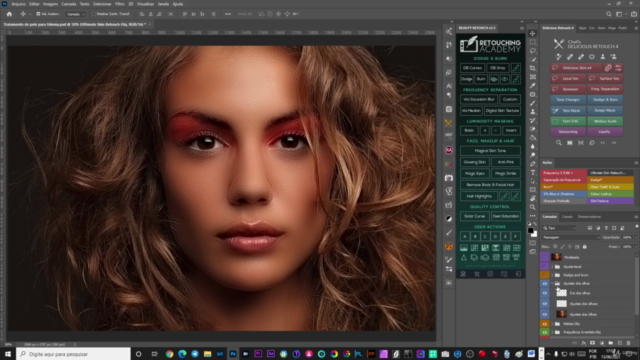
Task: Play the Colour Lookup action in Ações panel
Action: [x=610, y=194]
